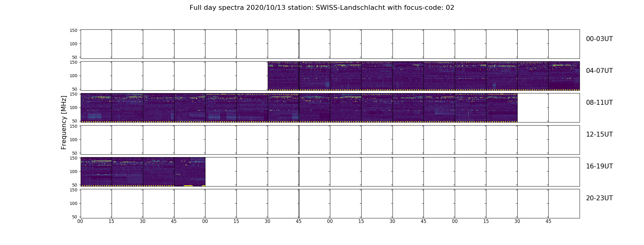Viewport: 644px width, 245px height.
Task: Click the 50 tick of the 00-03UT row
Action: click(75, 57)
